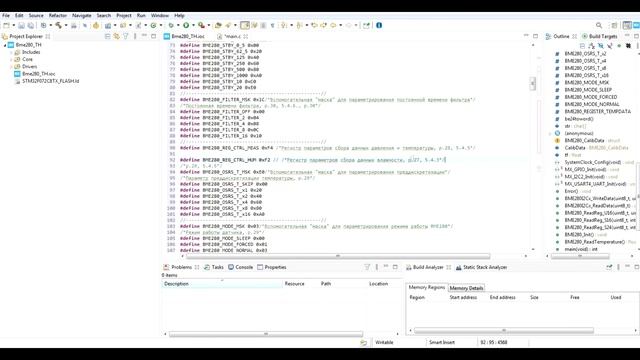Select STM32F072CBTX_FLASH.ld file

pos(47,81)
